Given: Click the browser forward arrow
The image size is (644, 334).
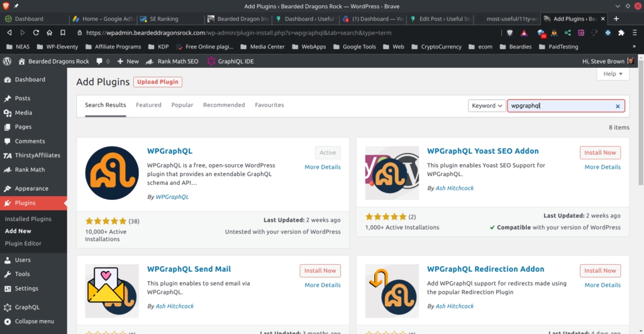Looking at the screenshot, I should pos(23,33).
